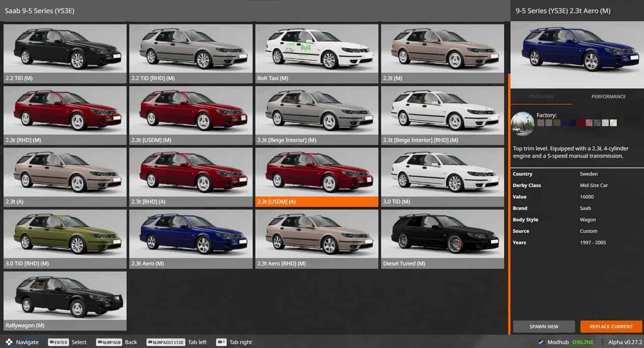This screenshot has width=644, height=348.
Task: Click the NUMPADDIVIDE Tab left key icon
Action: 165,342
